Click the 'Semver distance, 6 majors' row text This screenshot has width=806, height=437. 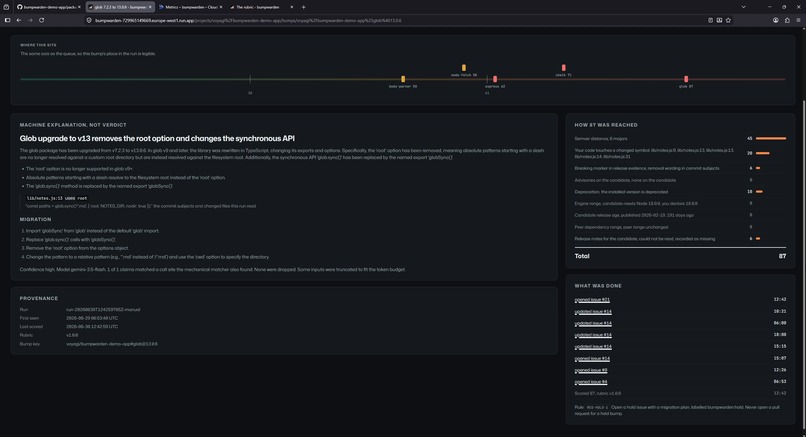coord(601,139)
